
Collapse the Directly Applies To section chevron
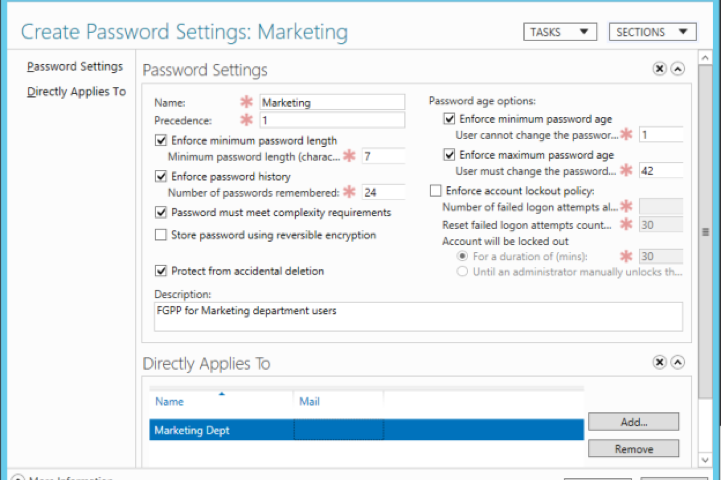[677, 362]
